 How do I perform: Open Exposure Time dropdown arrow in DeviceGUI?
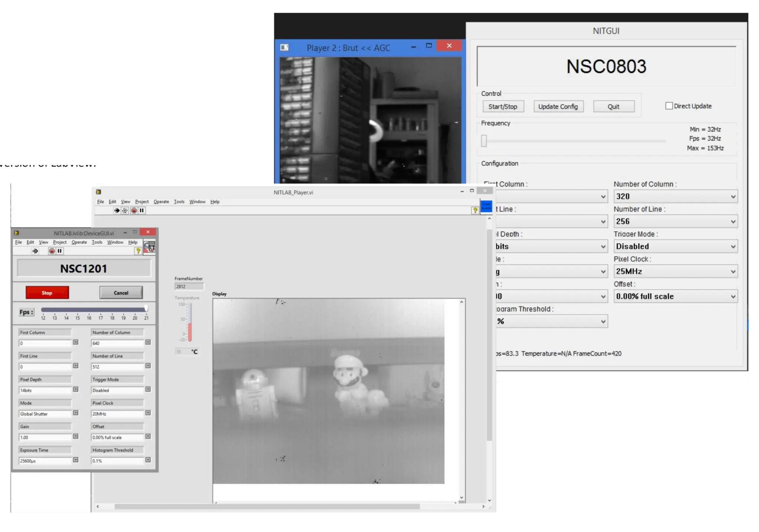pyautogui.click(x=76, y=460)
